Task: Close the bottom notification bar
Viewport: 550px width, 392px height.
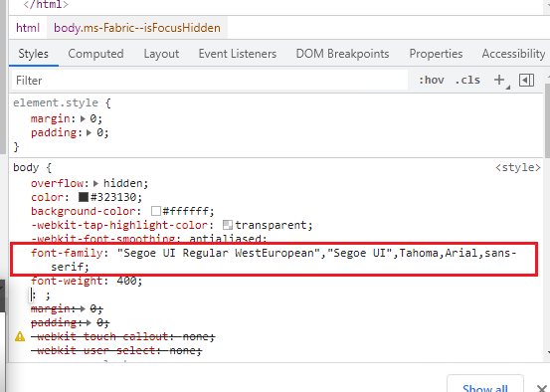Action: click(x=543, y=388)
